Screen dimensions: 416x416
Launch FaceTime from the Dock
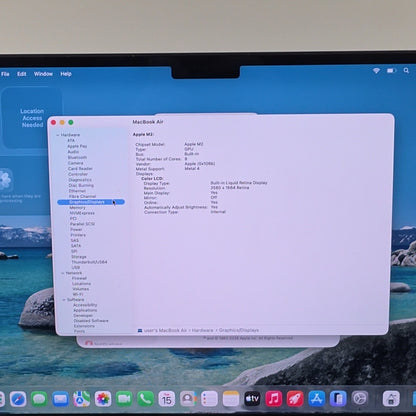point(124,399)
